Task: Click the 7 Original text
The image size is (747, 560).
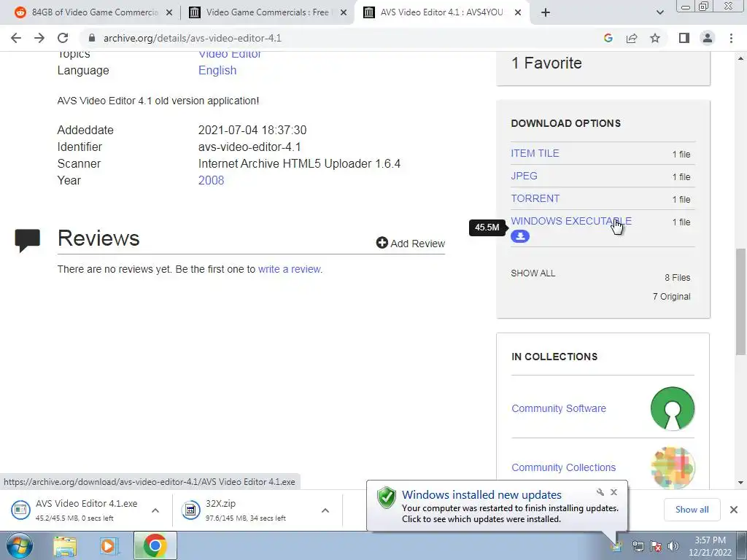Action: (671, 296)
